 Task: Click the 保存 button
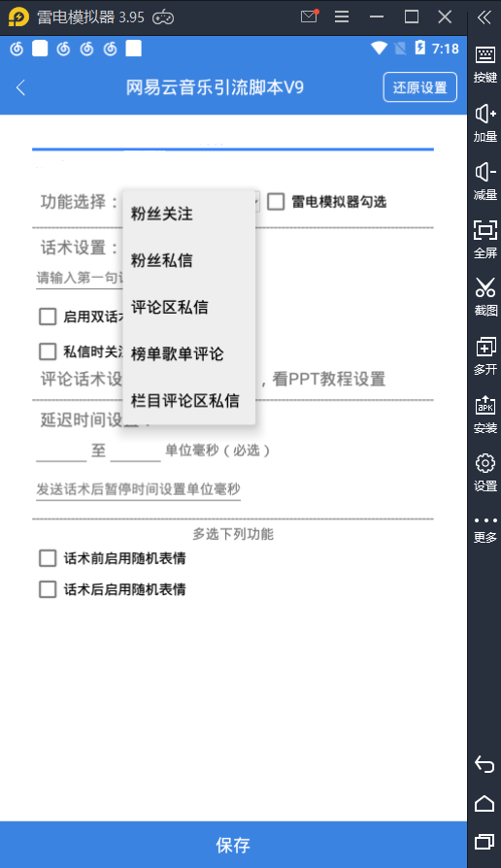coord(233,845)
